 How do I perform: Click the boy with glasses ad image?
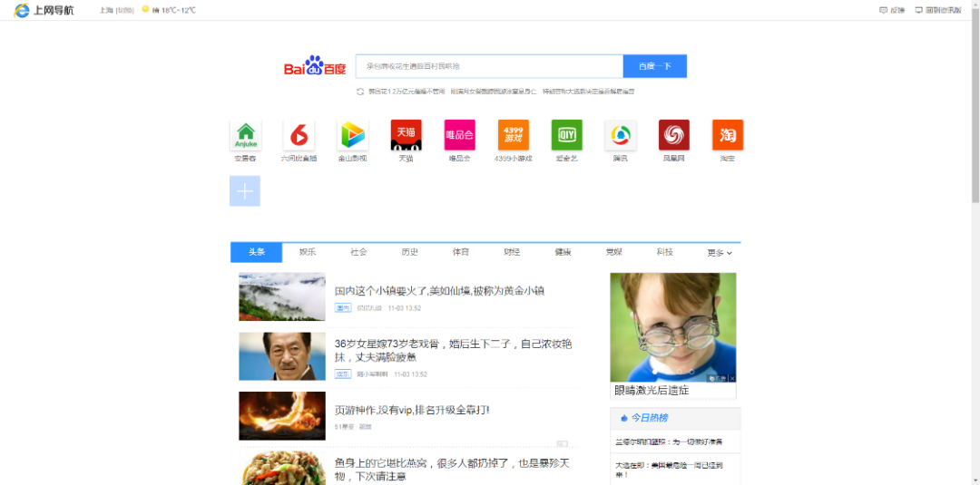click(x=673, y=327)
